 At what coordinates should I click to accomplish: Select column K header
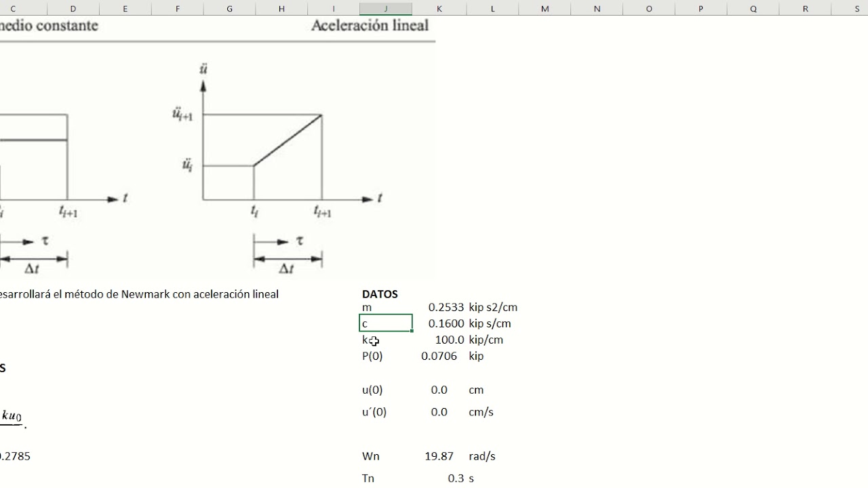point(439,8)
